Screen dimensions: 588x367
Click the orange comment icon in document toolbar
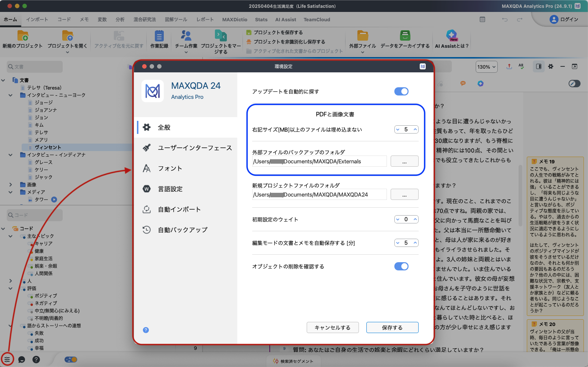(x=463, y=83)
